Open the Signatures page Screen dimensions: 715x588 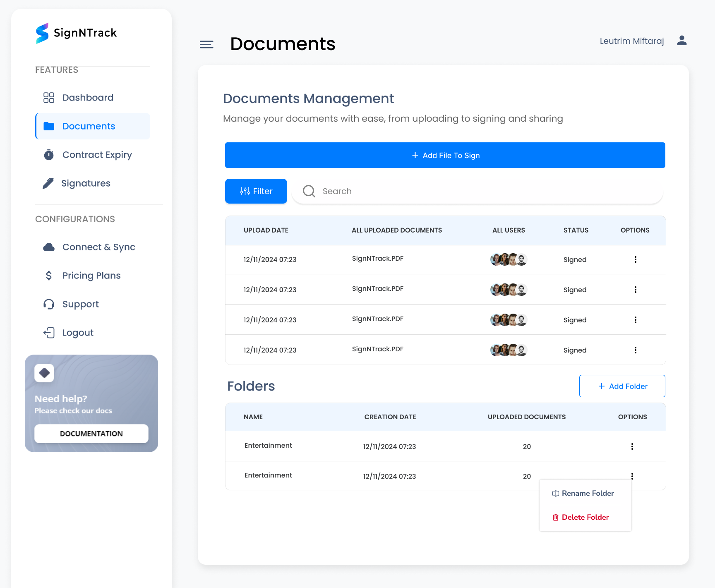86,183
